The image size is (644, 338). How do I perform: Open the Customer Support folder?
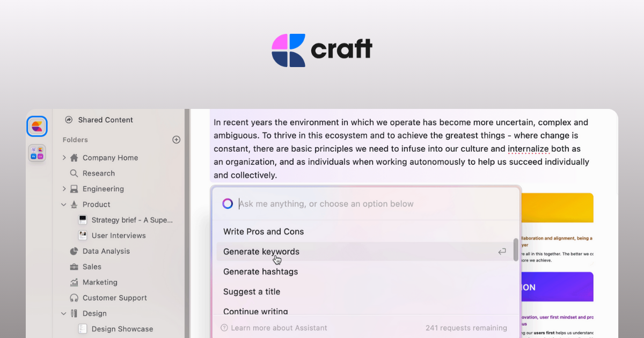[115, 298]
